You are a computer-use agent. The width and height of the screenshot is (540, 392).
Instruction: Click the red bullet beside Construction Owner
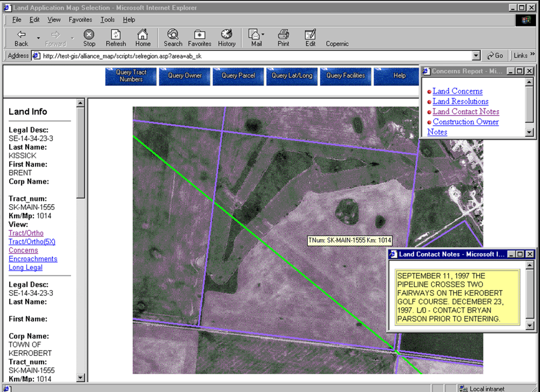(429, 122)
